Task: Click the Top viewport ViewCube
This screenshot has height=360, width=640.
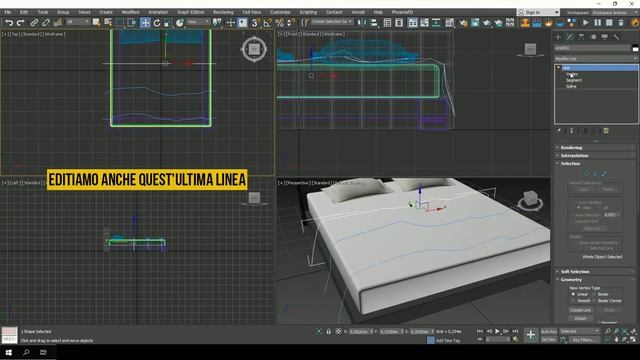Action: pos(254,49)
